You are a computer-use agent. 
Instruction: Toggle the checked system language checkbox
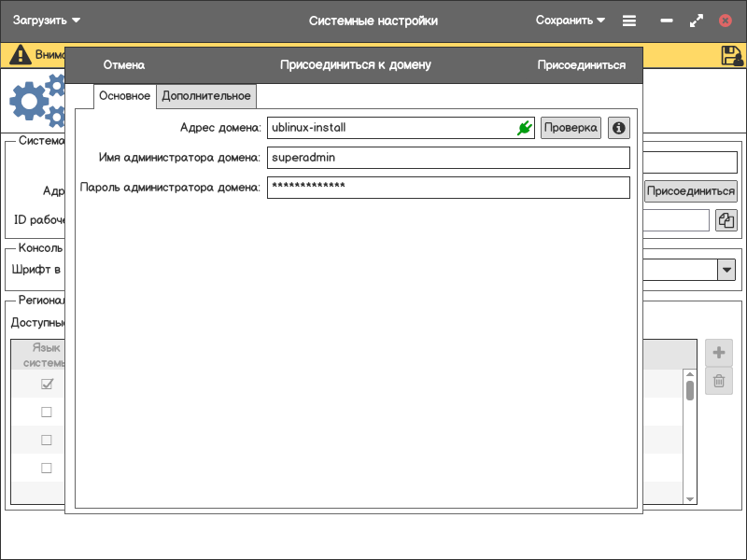pos(47,385)
